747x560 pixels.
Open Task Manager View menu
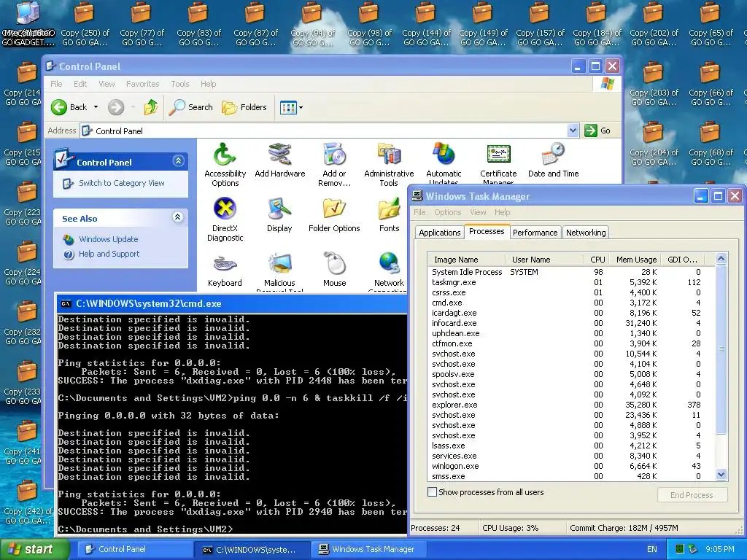coord(478,212)
